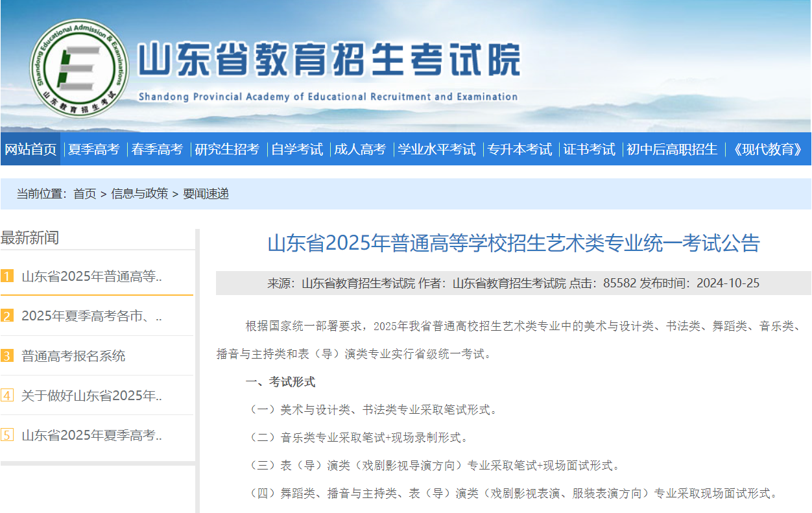Screen dimensions: 812x513
Task: Open the 证书考试 navigation item
Action: [589, 149]
